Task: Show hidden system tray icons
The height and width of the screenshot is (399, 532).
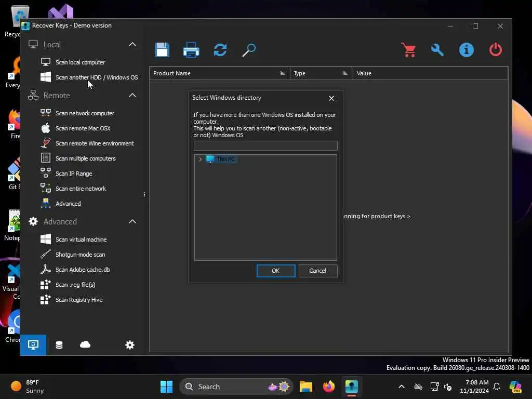Action: (402, 387)
